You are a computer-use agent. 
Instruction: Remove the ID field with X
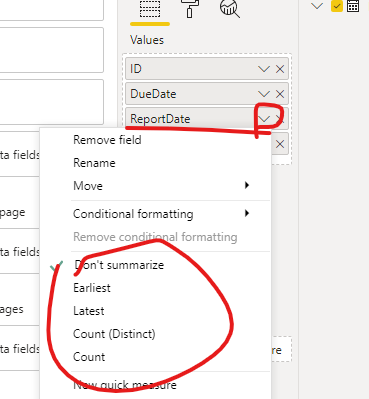tap(280, 69)
